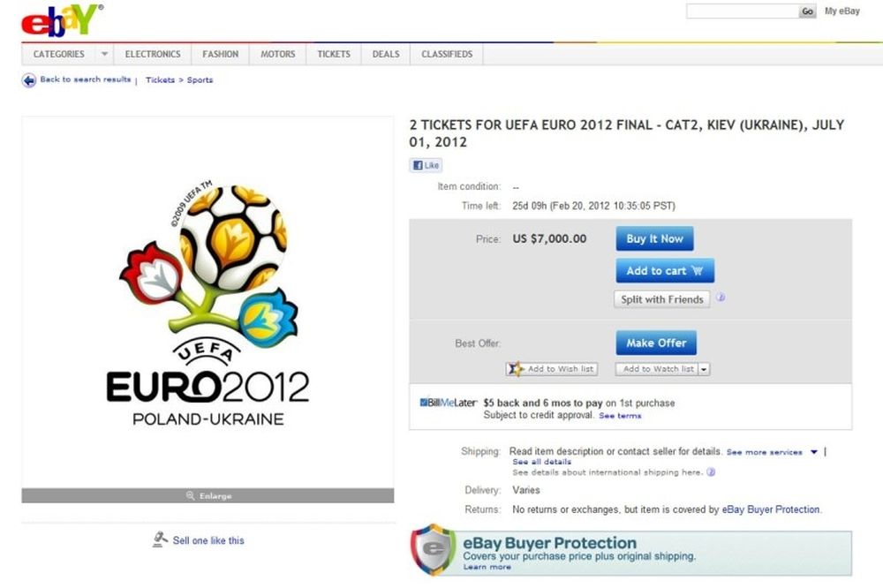Click the Facebook Like icon
The image size is (883, 588).
(x=418, y=166)
